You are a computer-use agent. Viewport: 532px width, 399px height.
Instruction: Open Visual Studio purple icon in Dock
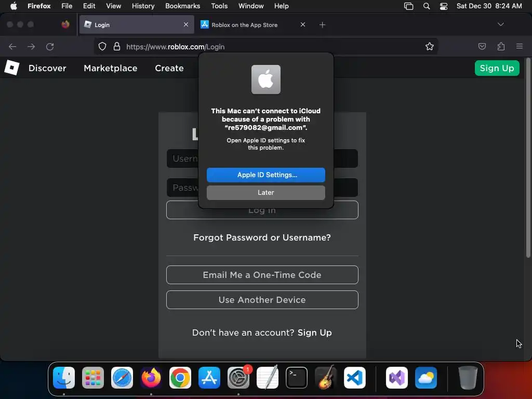[x=397, y=378]
